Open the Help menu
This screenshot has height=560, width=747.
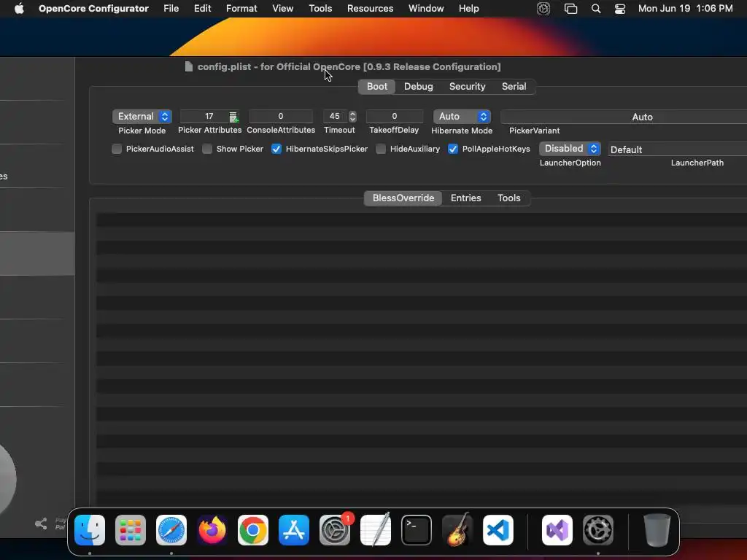(x=469, y=9)
